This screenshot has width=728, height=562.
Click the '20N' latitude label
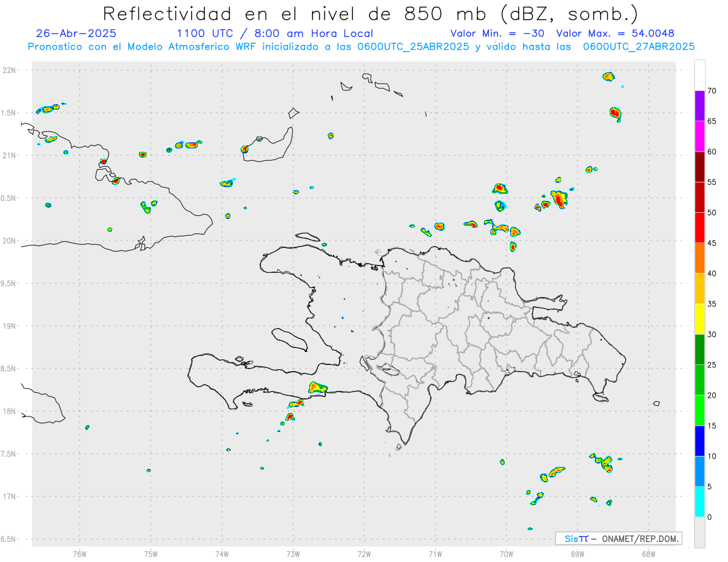click(10, 241)
